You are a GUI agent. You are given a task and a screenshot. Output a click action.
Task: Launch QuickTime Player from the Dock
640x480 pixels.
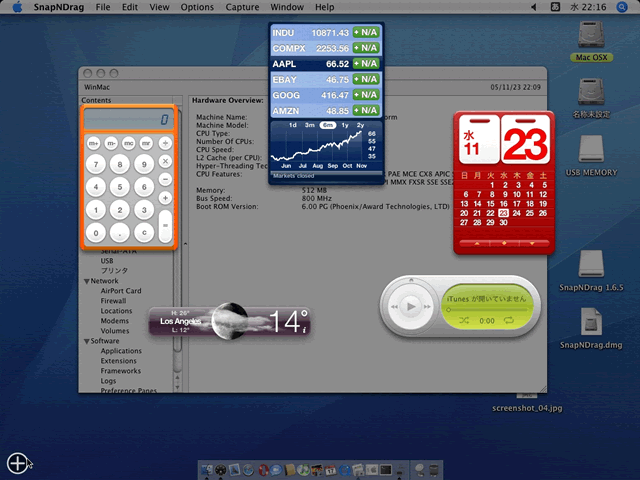coord(344,470)
